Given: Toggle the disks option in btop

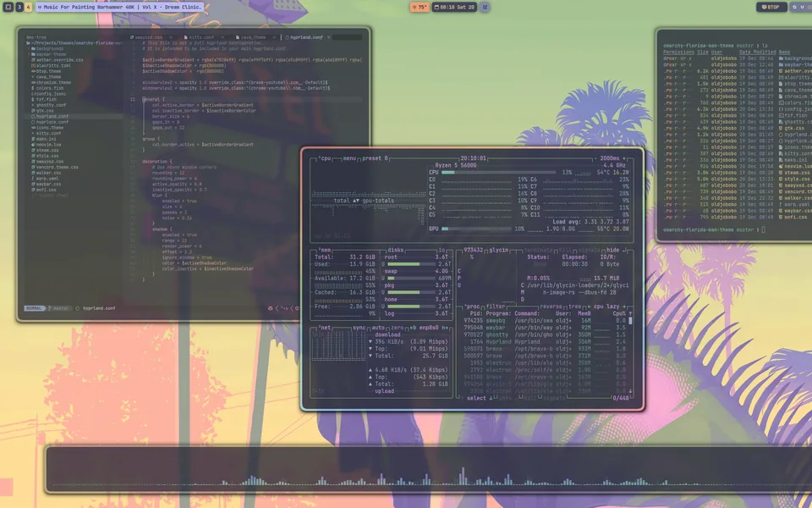Looking at the screenshot, I should coord(395,251).
